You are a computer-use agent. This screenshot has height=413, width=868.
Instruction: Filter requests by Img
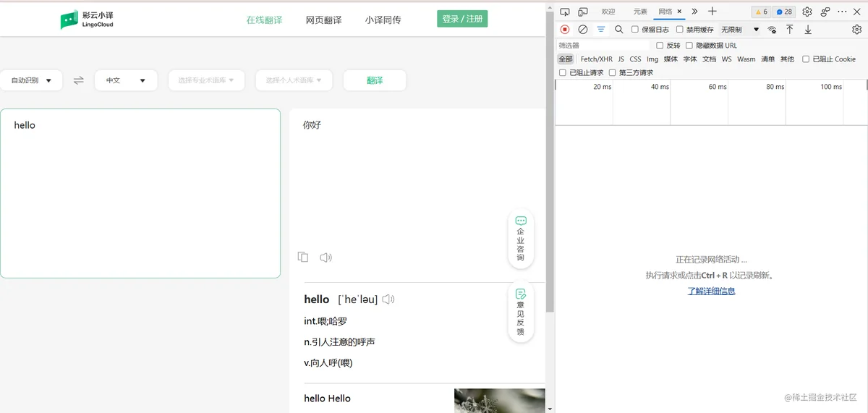pos(652,59)
